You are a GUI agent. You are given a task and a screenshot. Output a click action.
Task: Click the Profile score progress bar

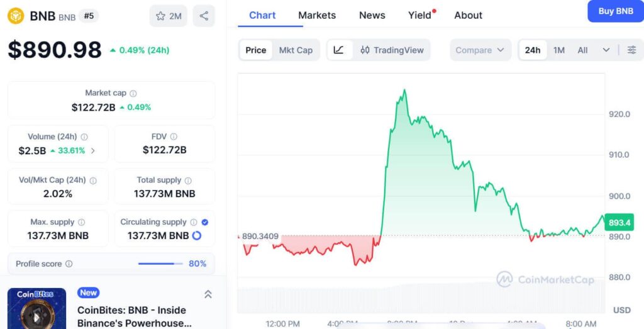point(160,264)
